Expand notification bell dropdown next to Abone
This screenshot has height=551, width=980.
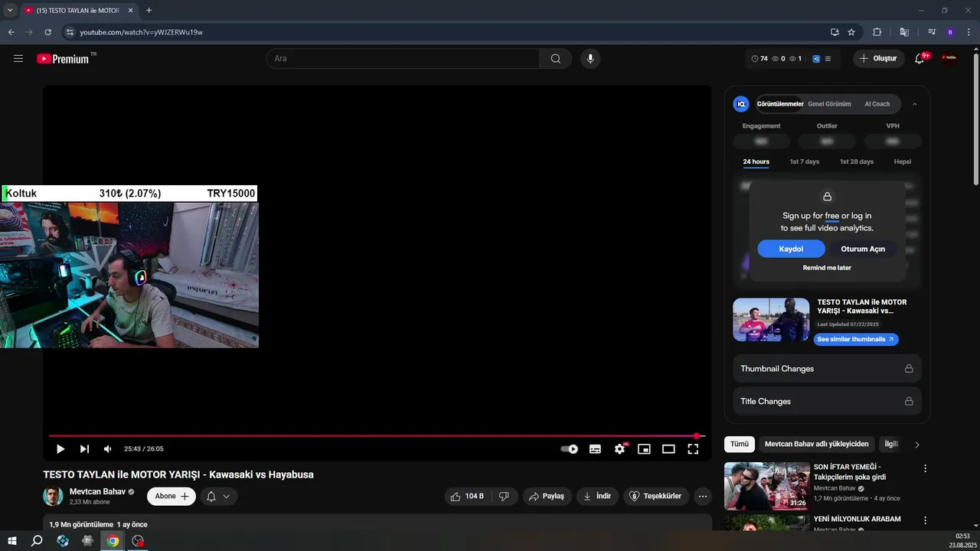tap(218, 496)
